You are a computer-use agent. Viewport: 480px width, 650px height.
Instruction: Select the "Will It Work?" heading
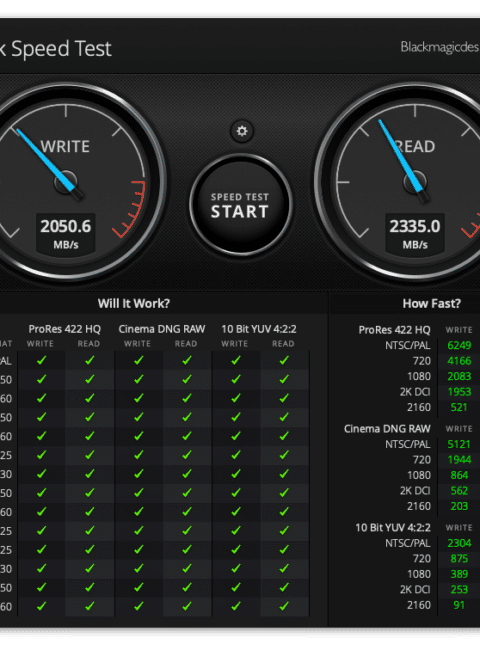click(x=134, y=303)
